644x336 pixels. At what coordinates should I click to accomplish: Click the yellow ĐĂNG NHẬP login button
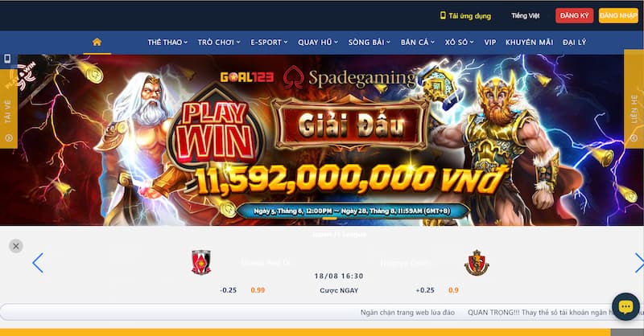tap(618, 15)
